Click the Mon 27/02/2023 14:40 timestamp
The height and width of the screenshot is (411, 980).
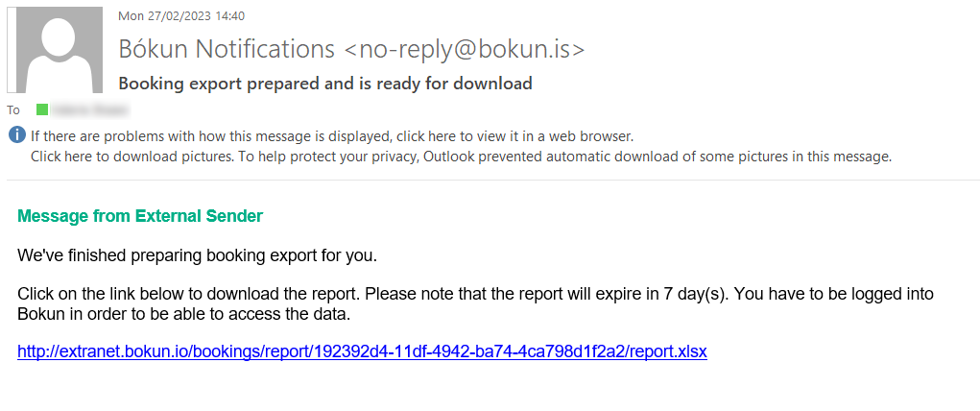click(181, 16)
